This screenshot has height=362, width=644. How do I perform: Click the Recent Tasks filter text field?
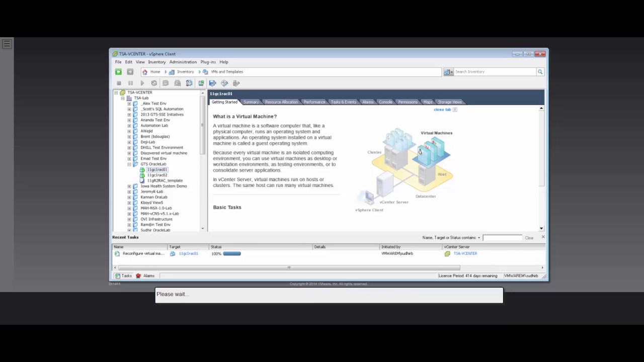[x=503, y=238]
